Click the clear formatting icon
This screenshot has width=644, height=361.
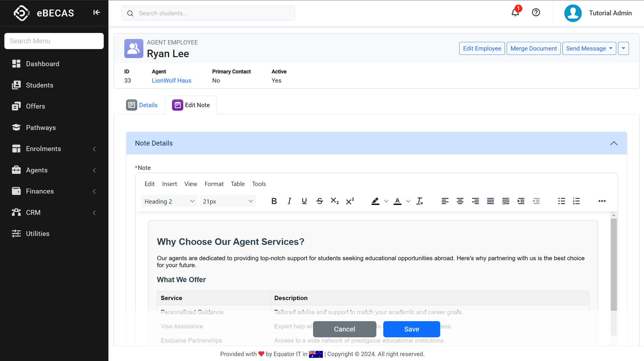coord(419,201)
